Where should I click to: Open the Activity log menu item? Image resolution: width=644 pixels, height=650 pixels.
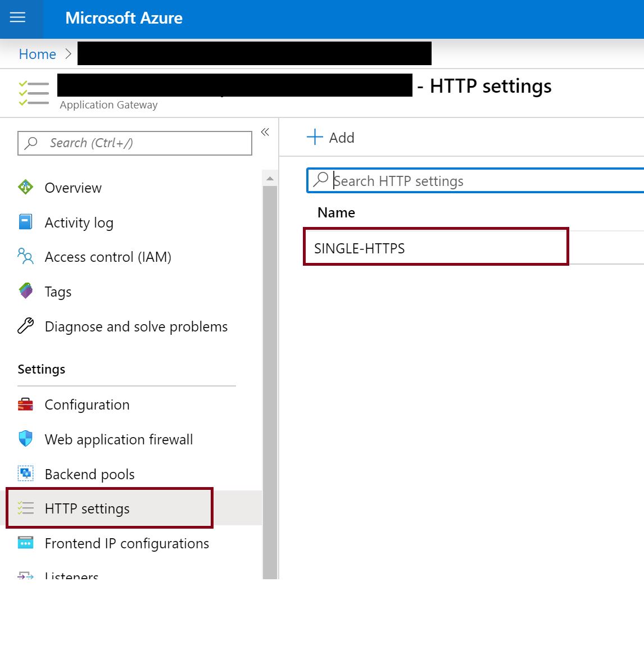[79, 222]
